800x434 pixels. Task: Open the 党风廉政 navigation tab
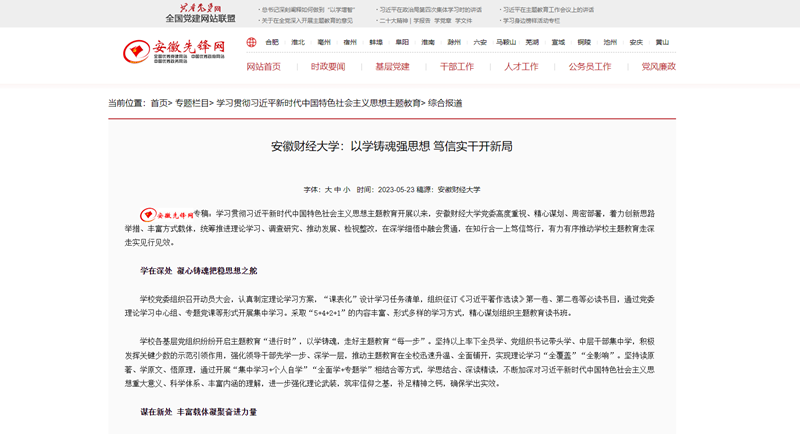(x=658, y=67)
